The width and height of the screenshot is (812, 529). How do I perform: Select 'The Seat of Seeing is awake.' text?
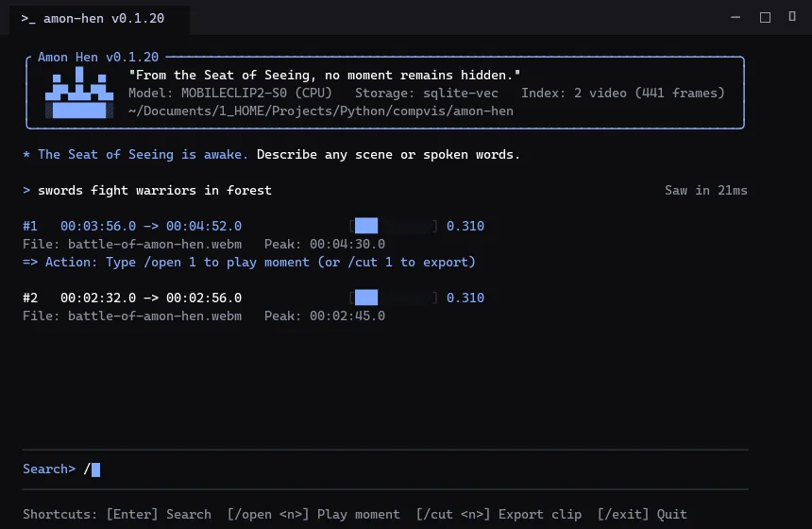pyautogui.click(x=143, y=154)
